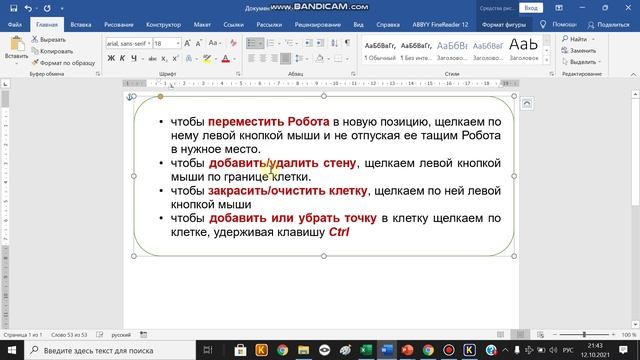Click the redo/repeat icon in the title bar
640x360 pixels.
coord(47,8)
